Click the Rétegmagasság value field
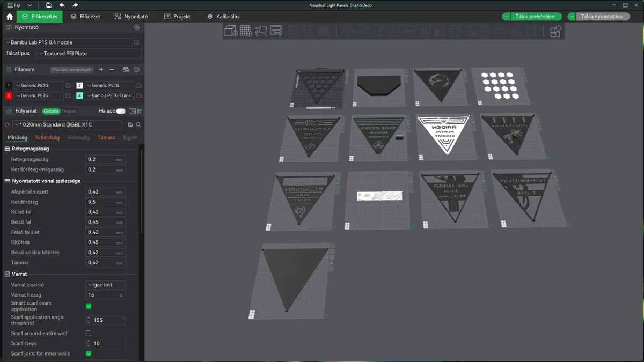Image resolution: width=644 pixels, height=362 pixels. [x=106, y=160]
